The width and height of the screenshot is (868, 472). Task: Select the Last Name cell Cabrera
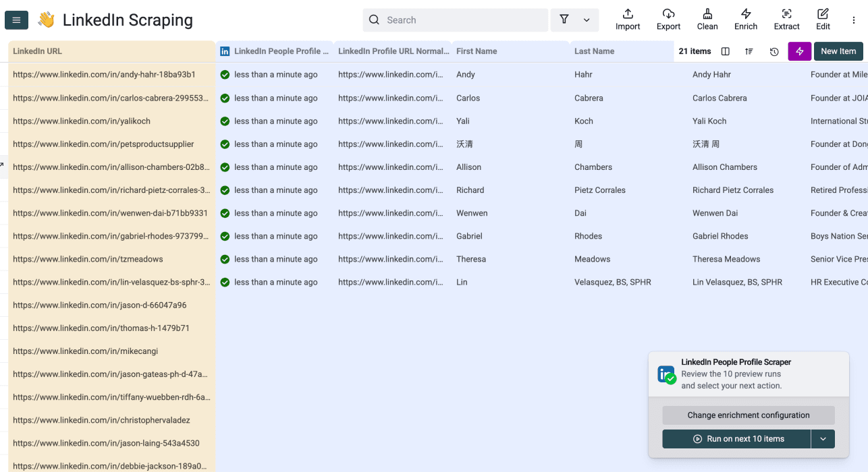click(628, 98)
